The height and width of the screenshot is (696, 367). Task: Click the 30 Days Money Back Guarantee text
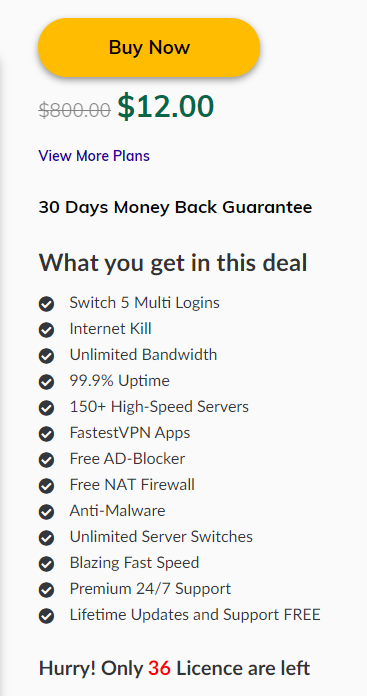coord(175,207)
